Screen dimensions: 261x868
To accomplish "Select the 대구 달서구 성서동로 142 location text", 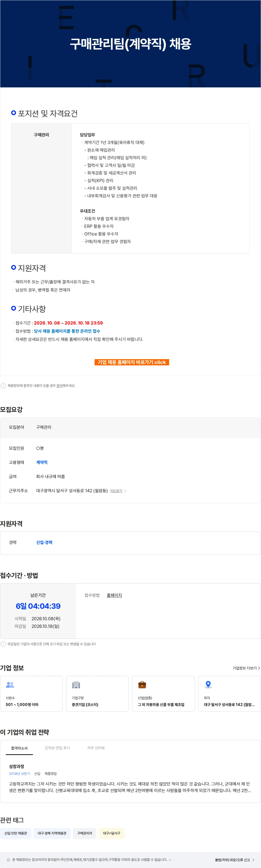I will [229, 705].
